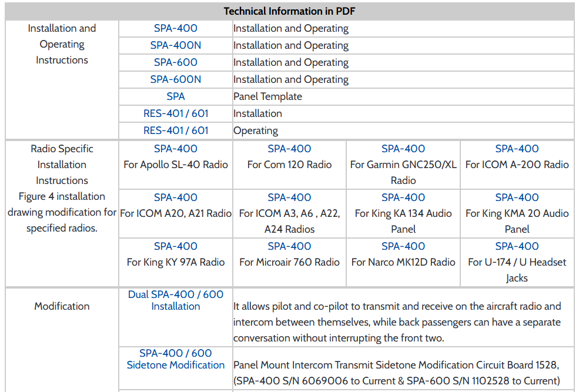Click SPA-400 link for Com 120 Radio
Viewport: 579px width, 392px height.
tap(289, 149)
